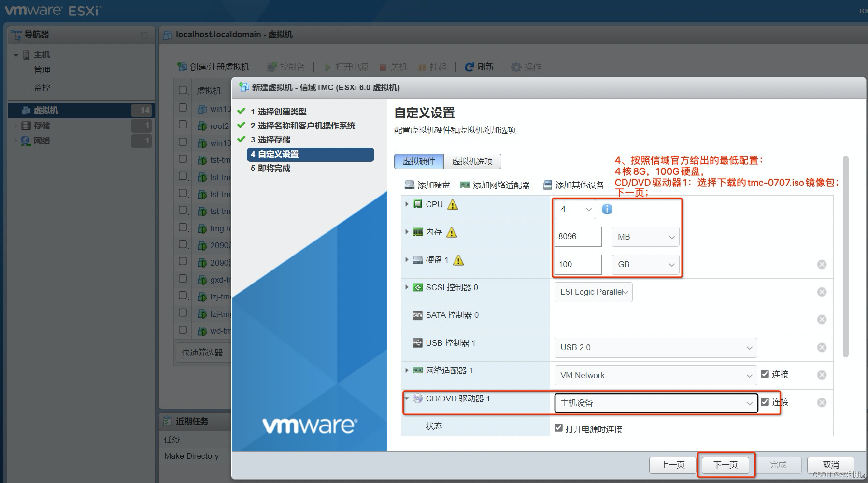Click the 添加其他设备 device icon
868x483 pixels.
coord(547,185)
